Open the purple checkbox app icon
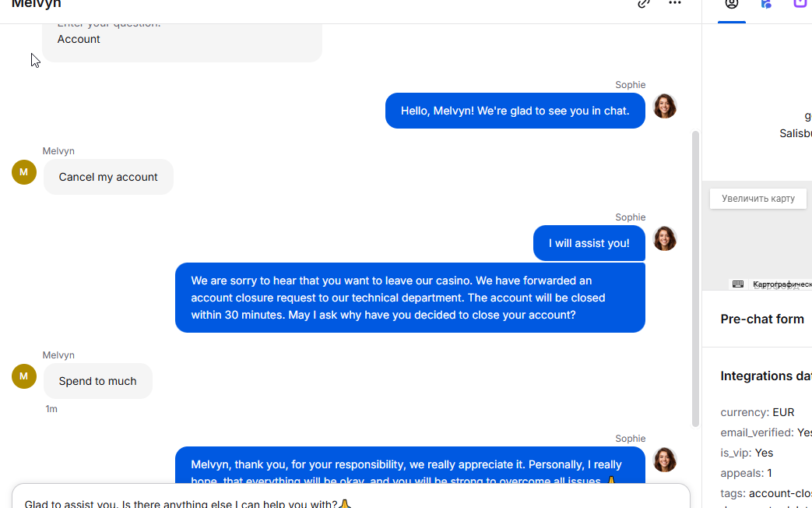 point(800,4)
